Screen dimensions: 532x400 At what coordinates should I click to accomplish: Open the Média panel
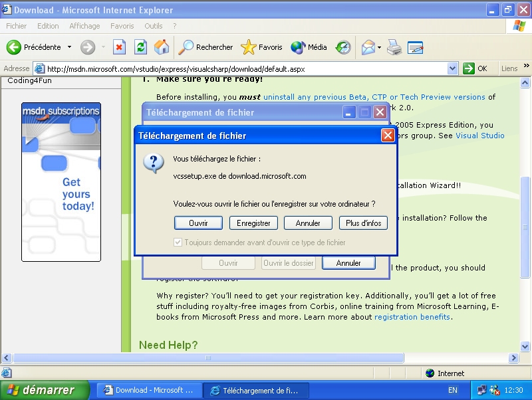(309, 47)
